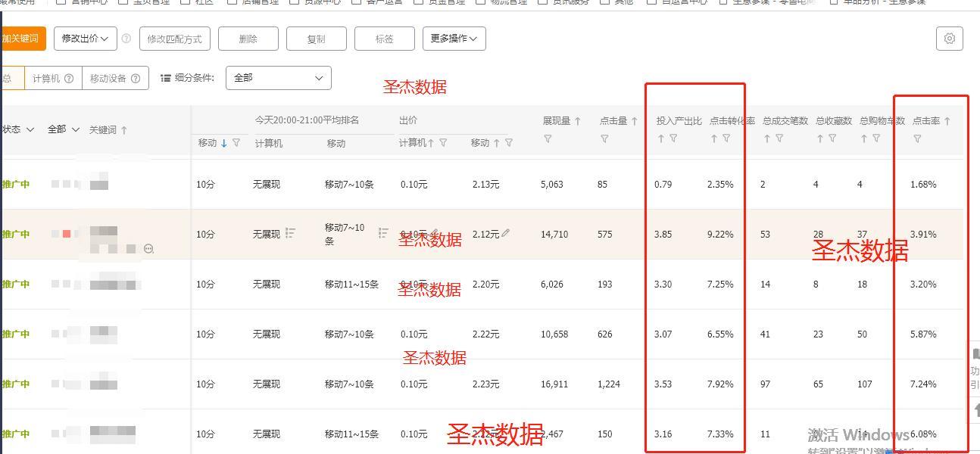Screen dimensions: 980x454
Task: Select the 计算机 tab
Action: 47,77
